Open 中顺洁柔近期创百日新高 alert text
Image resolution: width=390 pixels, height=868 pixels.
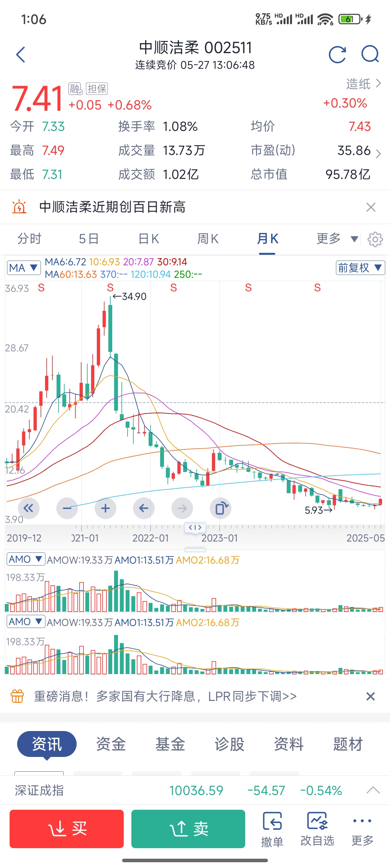coord(113,207)
